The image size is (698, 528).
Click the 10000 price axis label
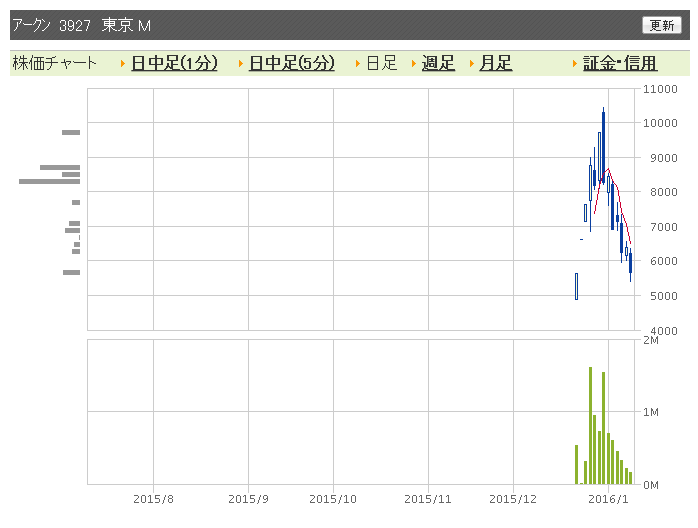(x=660, y=123)
